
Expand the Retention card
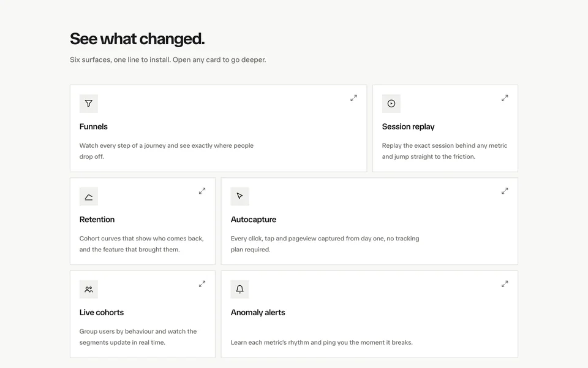202,191
